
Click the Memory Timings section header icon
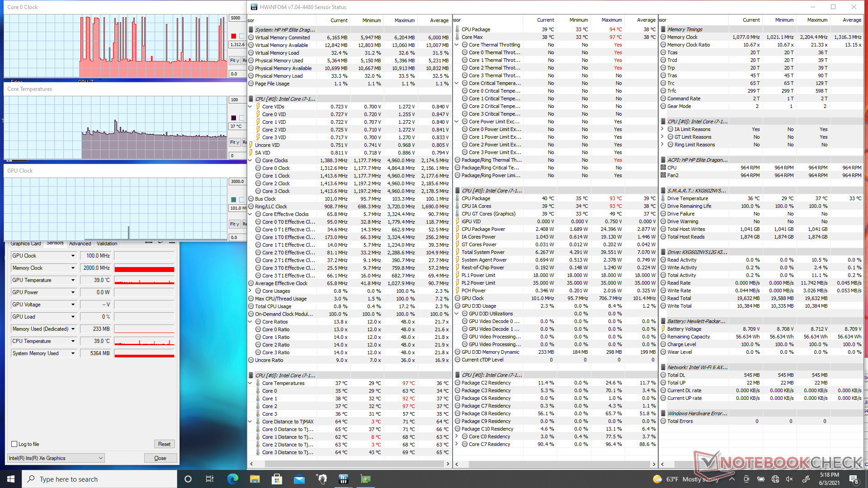tap(663, 29)
